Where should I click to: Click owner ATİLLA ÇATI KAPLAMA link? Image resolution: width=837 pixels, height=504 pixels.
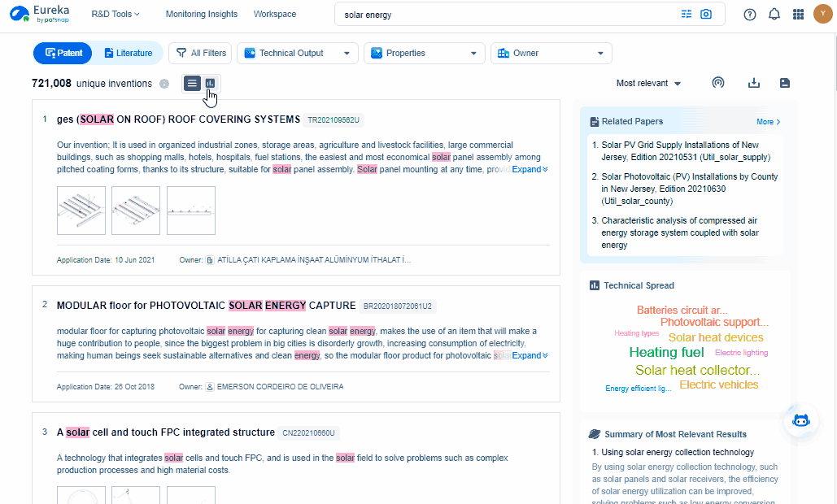coord(314,260)
